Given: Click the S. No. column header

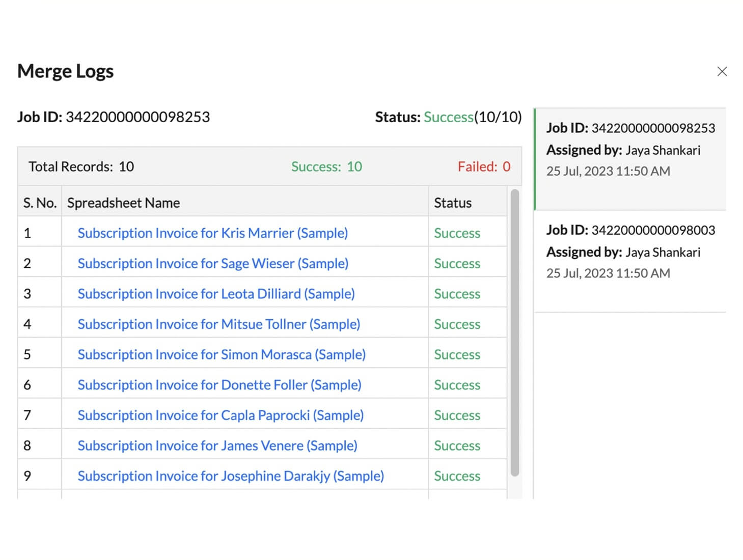Looking at the screenshot, I should coord(40,203).
